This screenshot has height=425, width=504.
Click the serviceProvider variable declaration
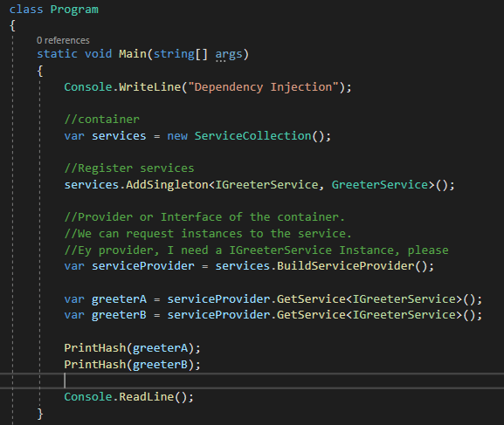[x=143, y=266]
